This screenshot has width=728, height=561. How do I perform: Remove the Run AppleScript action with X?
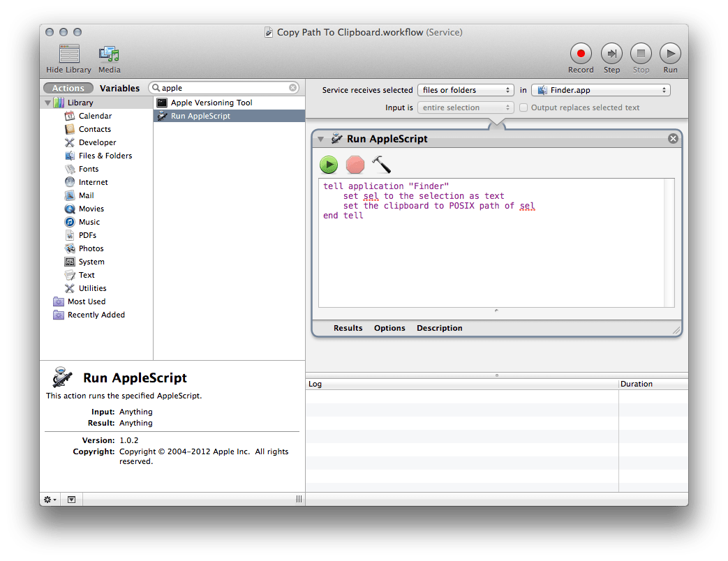pyautogui.click(x=673, y=139)
